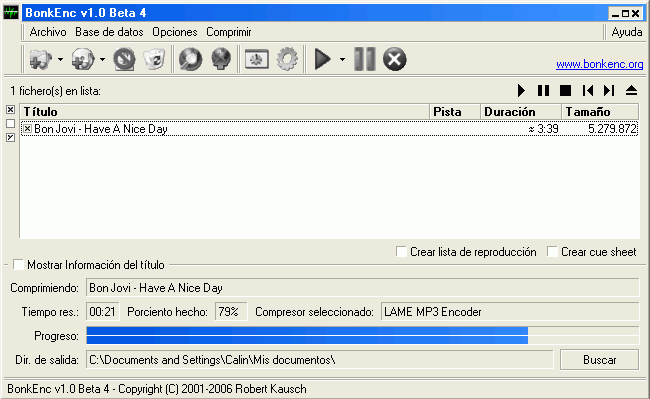The width and height of the screenshot is (650, 399).
Task: Click the Comprimiendo file name field
Action: (x=363, y=288)
